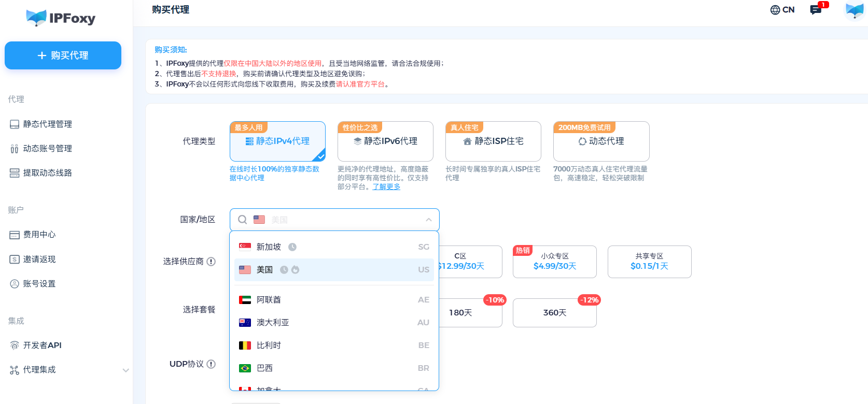Open the 了解更多 link under IPv6
The width and height of the screenshot is (868, 404).
click(x=386, y=186)
